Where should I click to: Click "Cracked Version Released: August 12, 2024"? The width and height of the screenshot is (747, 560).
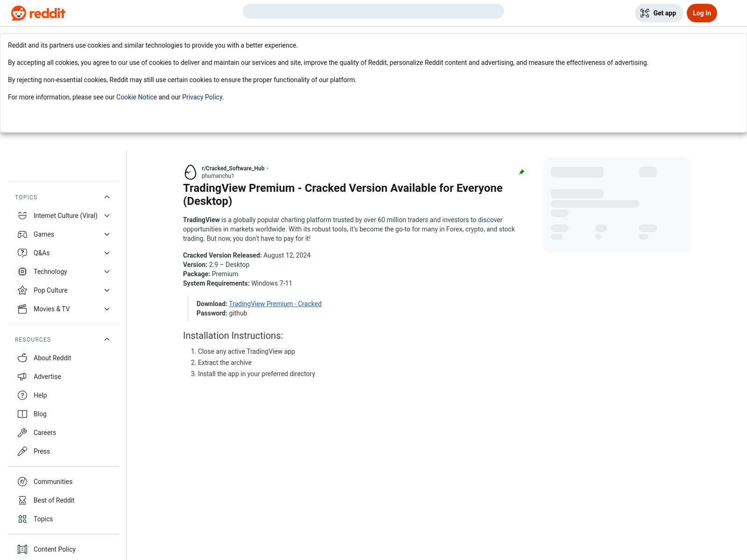point(247,255)
